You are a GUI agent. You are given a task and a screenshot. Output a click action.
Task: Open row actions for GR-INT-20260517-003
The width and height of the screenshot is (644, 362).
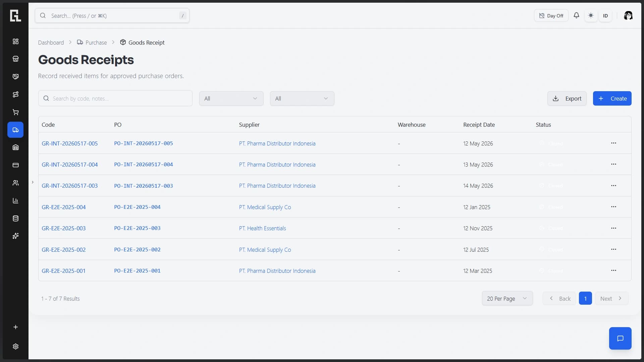613,186
